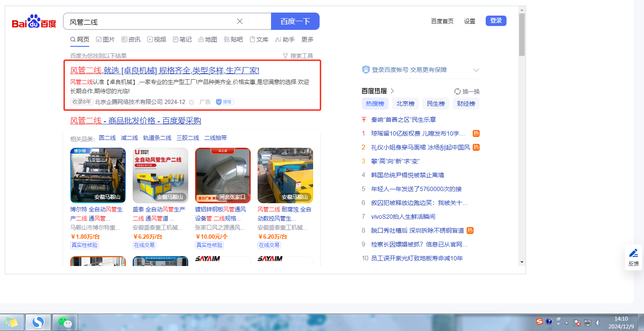Open hot topic 韩国总统尹锡悦被禁止离境
Screen dimensions: 644x331
pos(408,175)
